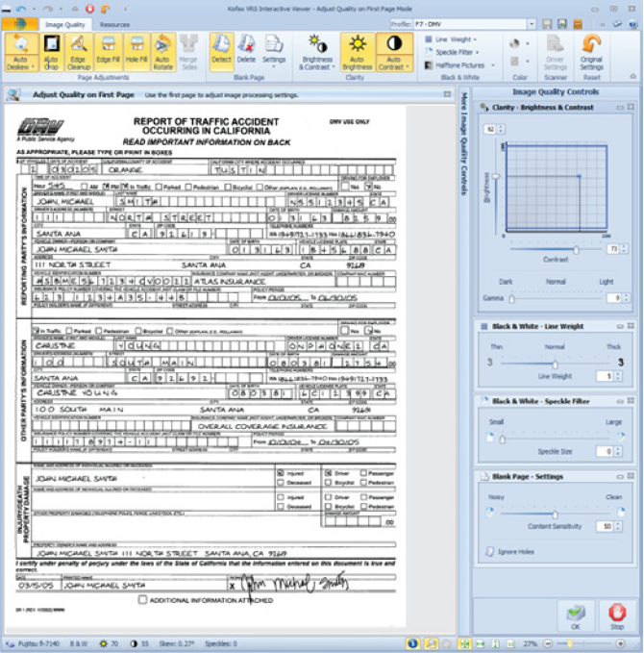
Task: Enable the Hole Fill tool
Action: (x=136, y=52)
